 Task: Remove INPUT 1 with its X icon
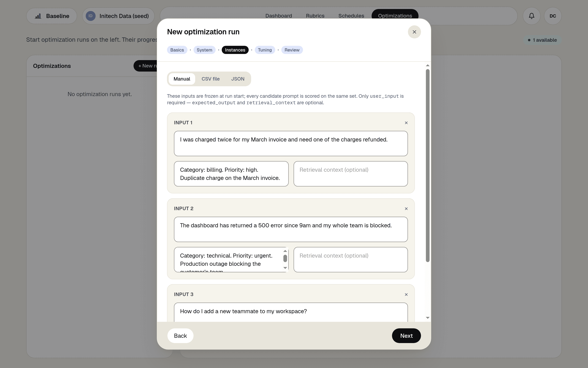(x=406, y=123)
